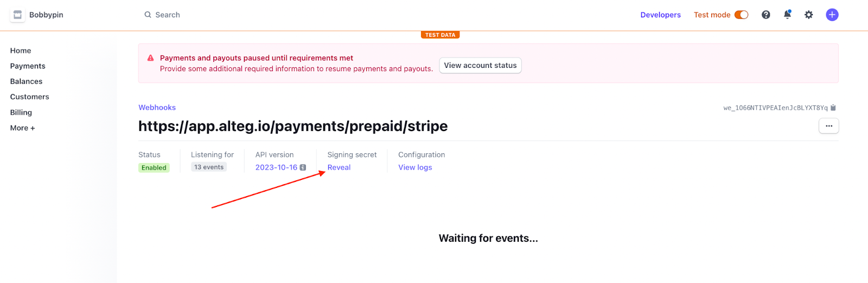This screenshot has height=283, width=868.
Task: Open Balances in the sidebar
Action: 26,81
